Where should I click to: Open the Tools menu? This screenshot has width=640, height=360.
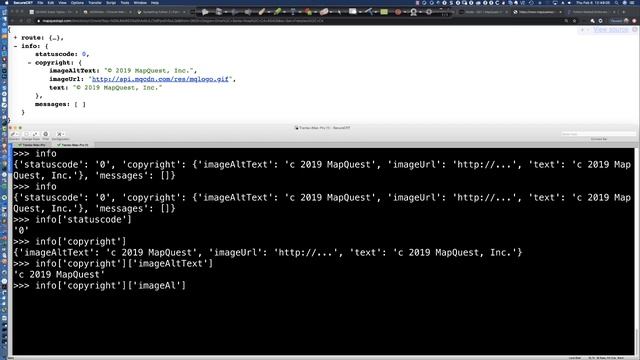click(x=124, y=2)
